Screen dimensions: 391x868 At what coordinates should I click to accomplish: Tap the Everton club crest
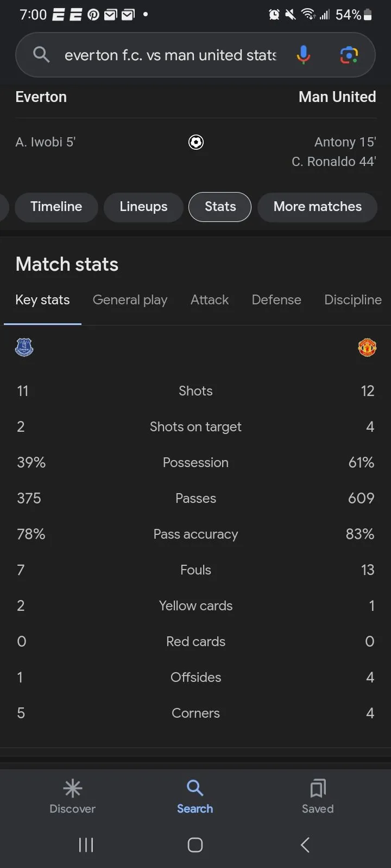tap(24, 347)
